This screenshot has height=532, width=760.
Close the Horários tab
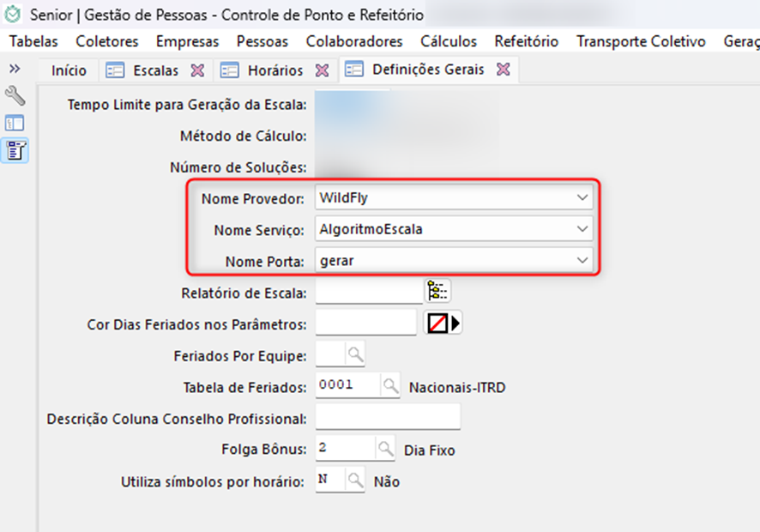click(x=322, y=70)
